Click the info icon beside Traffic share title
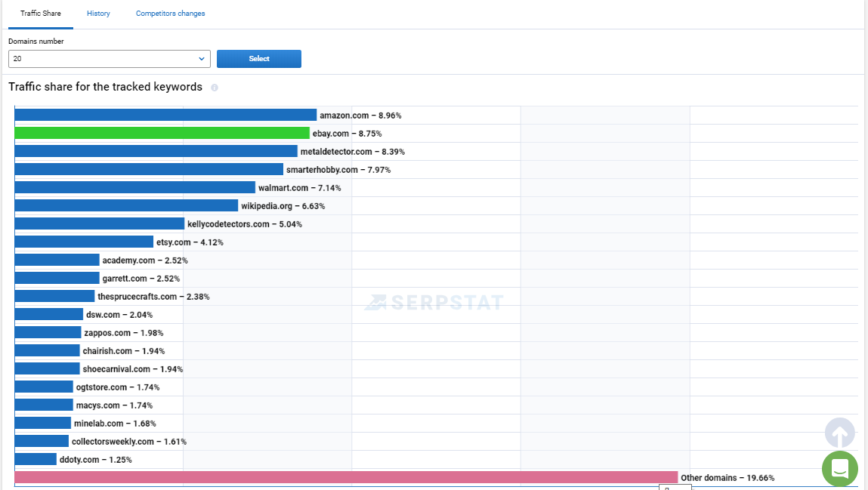 coord(215,88)
